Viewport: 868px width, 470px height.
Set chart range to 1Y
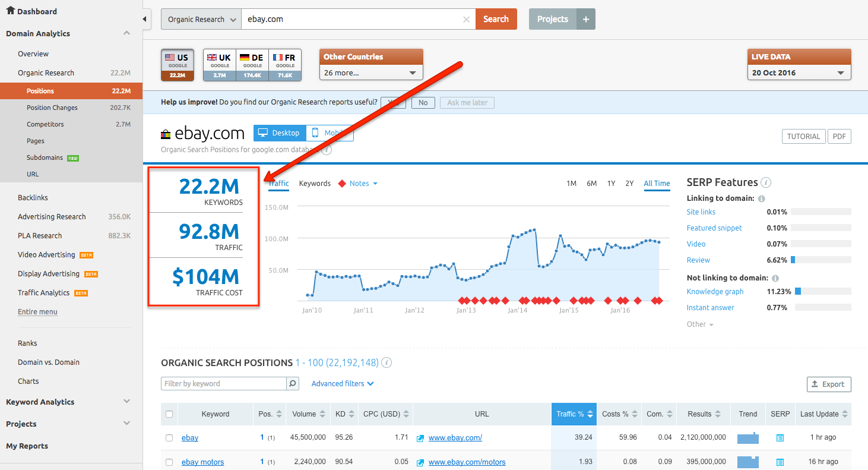pos(611,184)
